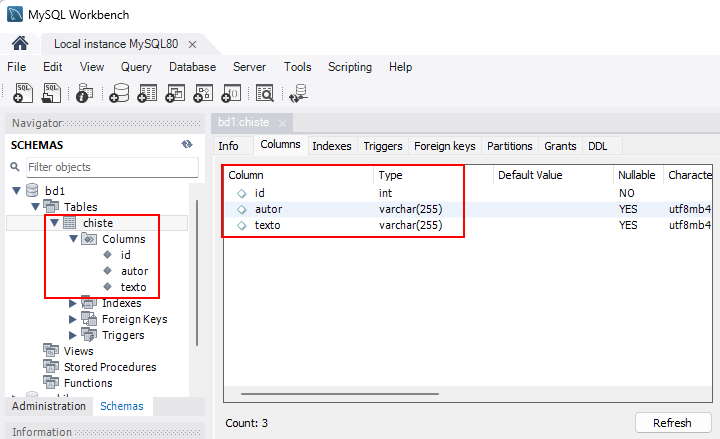Create a new SQL tab icon
This screenshot has width=720, height=439.
click(x=23, y=93)
